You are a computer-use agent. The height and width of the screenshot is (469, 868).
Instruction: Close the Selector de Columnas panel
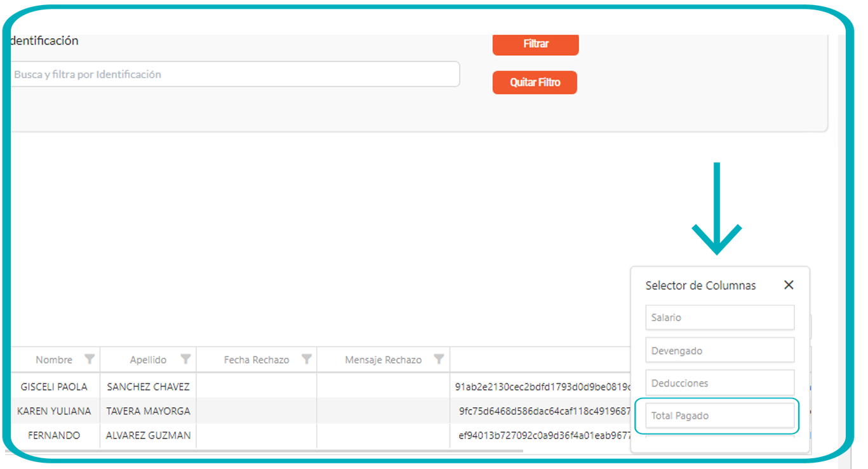coord(789,285)
